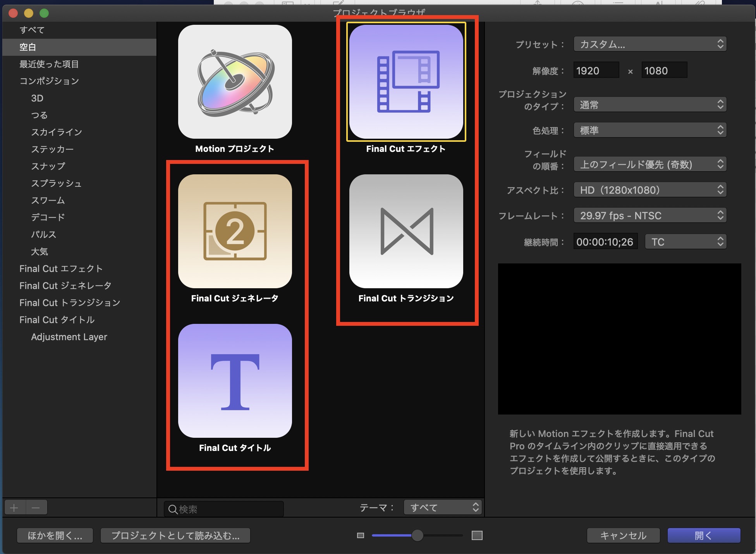Open the プリセット dropdown
The height and width of the screenshot is (554, 756).
pyautogui.click(x=649, y=44)
